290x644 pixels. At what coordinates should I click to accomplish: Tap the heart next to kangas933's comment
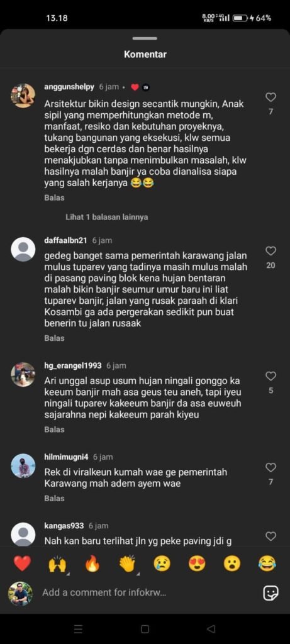pyautogui.click(x=270, y=536)
